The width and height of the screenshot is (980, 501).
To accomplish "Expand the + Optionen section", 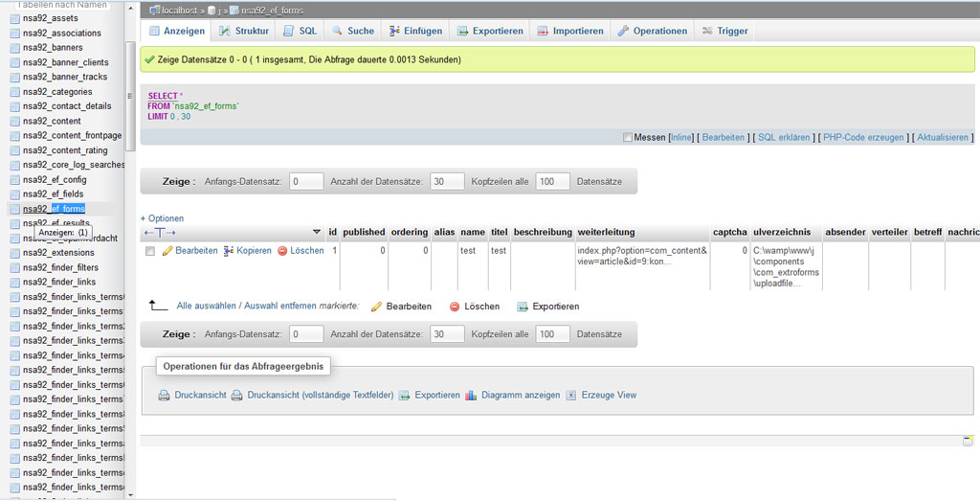I will coord(162,218).
